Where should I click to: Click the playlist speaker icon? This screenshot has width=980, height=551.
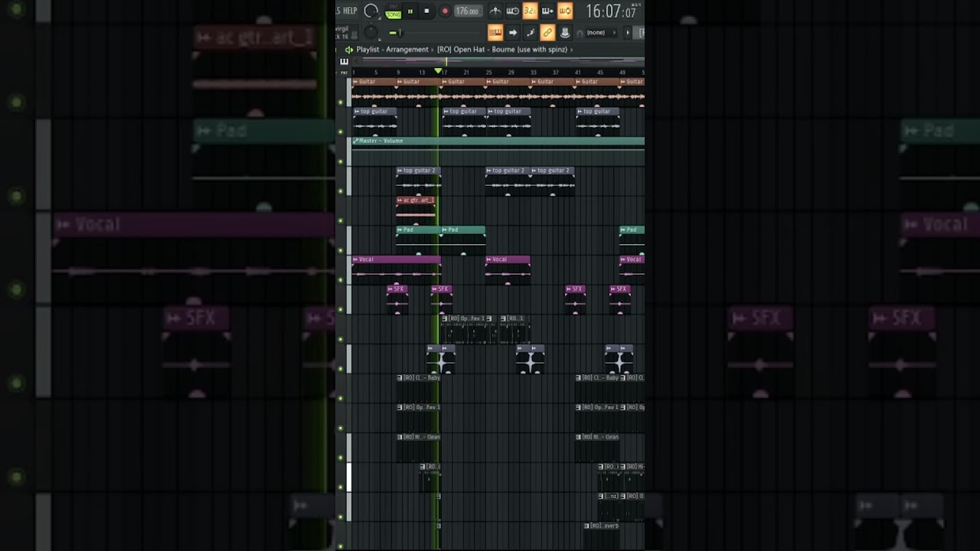click(349, 49)
